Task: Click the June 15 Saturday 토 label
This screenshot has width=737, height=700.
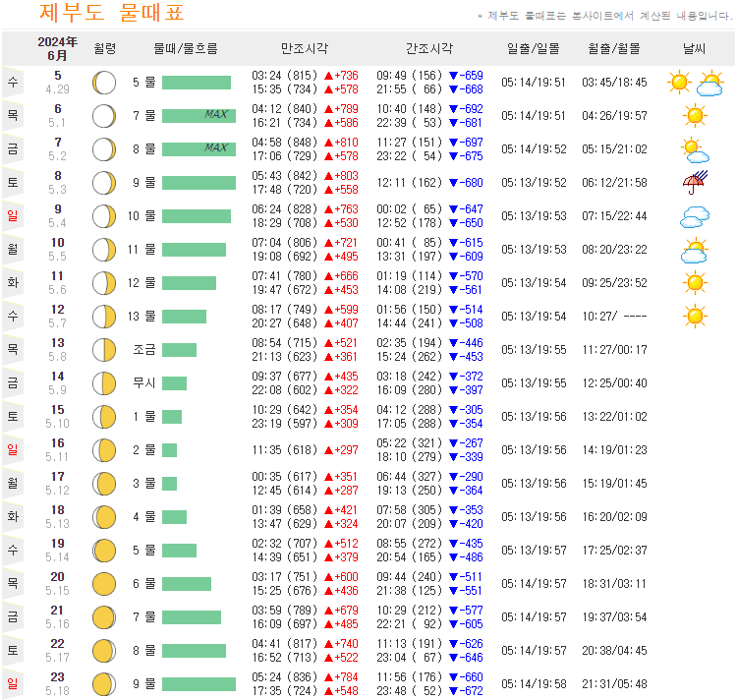Action: 13,417
